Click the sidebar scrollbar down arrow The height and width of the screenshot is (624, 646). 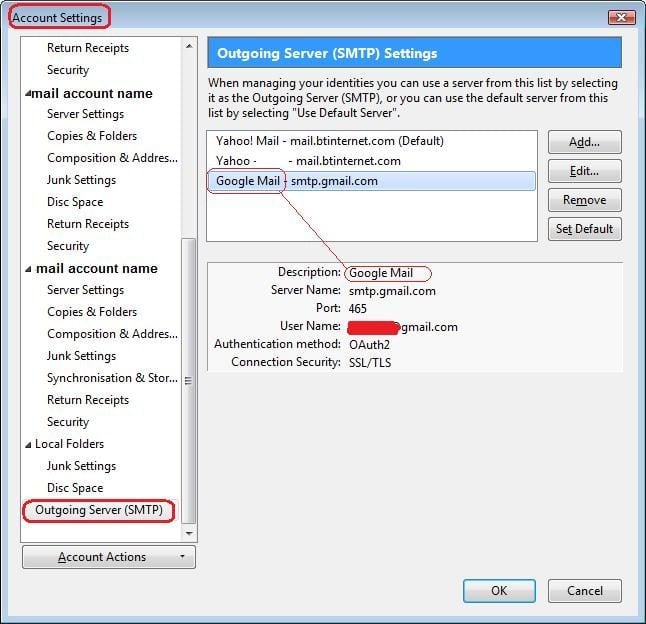[189, 533]
